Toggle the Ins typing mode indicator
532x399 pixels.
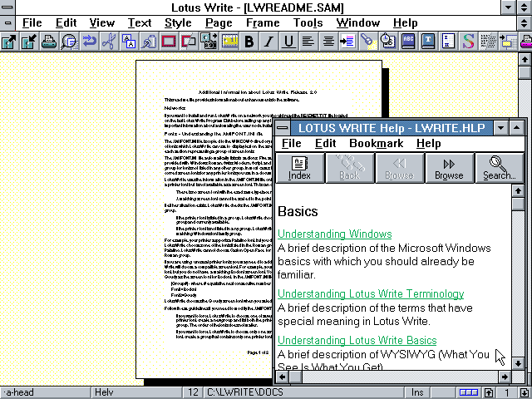[x=417, y=392]
